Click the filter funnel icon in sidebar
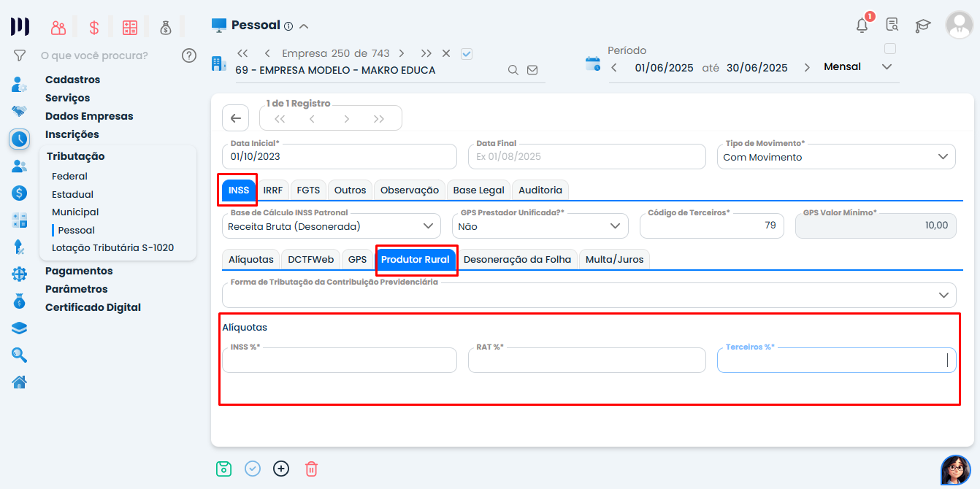Screen dimensions: 980x489 click(20, 55)
